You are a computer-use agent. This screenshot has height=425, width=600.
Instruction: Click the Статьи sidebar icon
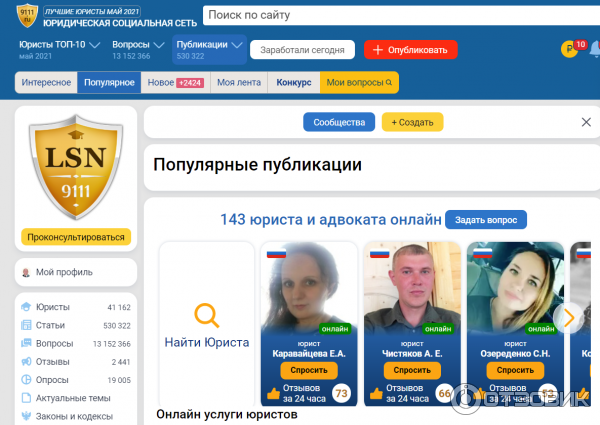(x=26, y=325)
